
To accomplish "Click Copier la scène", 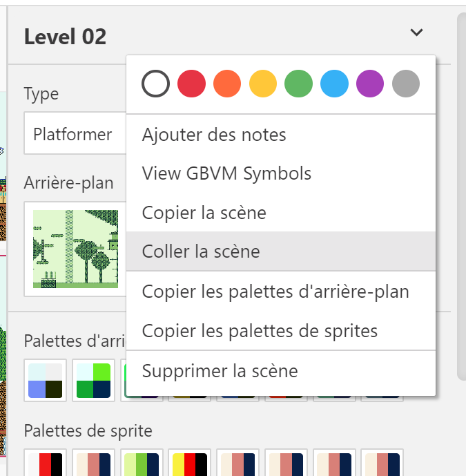I will (x=204, y=213).
